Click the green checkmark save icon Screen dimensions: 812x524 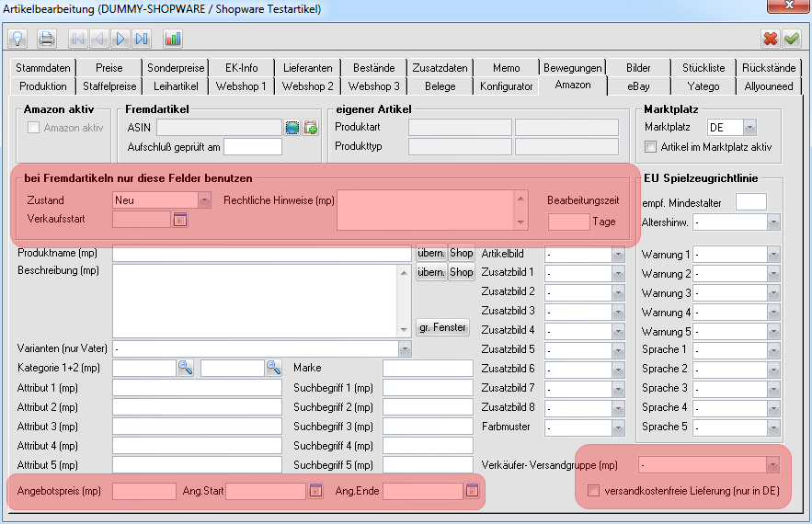(792, 39)
